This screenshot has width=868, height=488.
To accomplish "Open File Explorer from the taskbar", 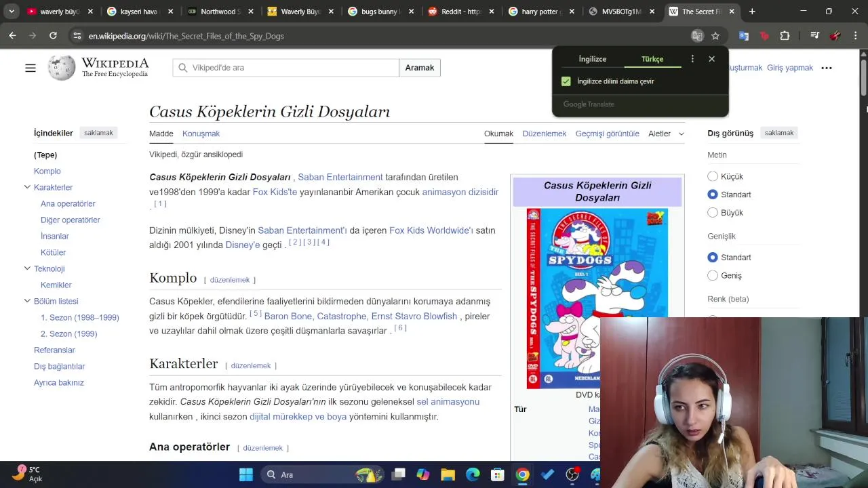I will [448, 474].
